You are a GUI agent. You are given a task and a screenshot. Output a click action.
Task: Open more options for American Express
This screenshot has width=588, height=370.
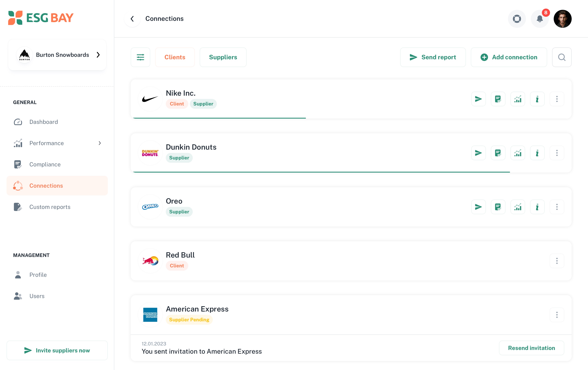click(557, 315)
